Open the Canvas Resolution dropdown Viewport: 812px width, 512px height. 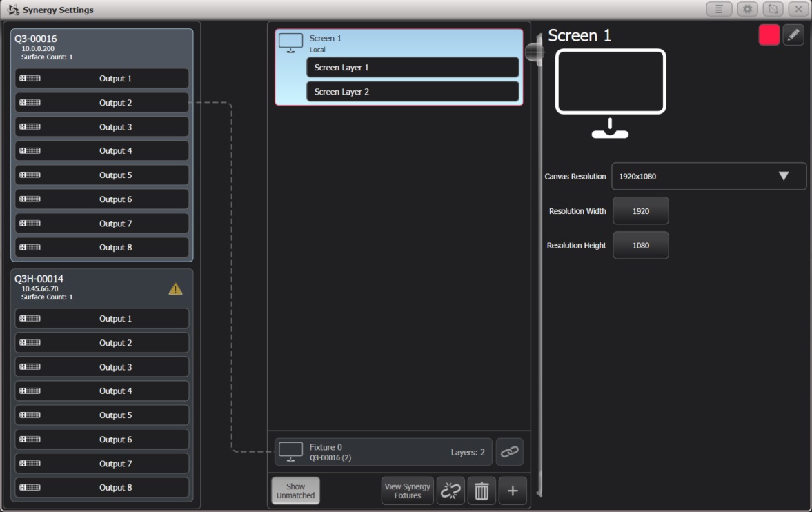[x=709, y=176]
